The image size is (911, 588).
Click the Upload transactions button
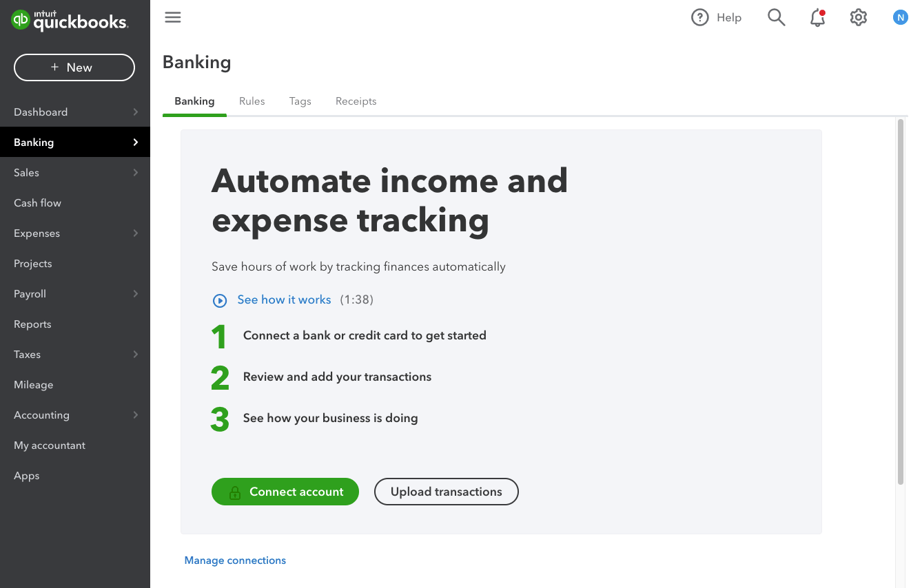(447, 492)
